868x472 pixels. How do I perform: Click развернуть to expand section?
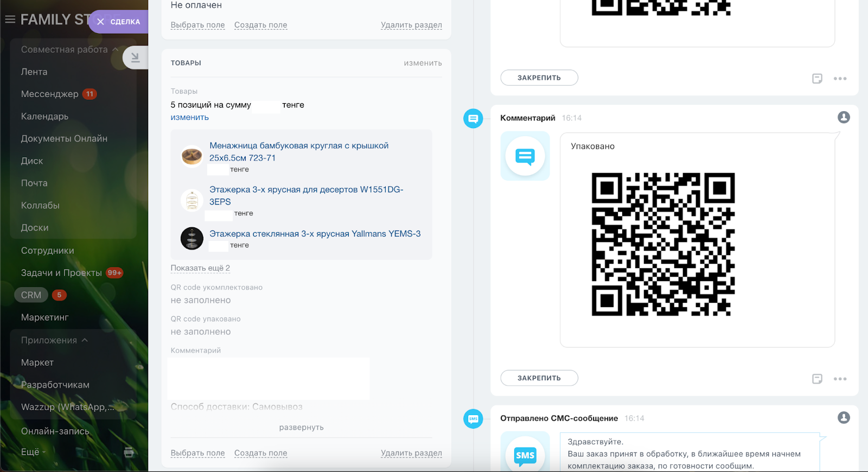pyautogui.click(x=301, y=428)
